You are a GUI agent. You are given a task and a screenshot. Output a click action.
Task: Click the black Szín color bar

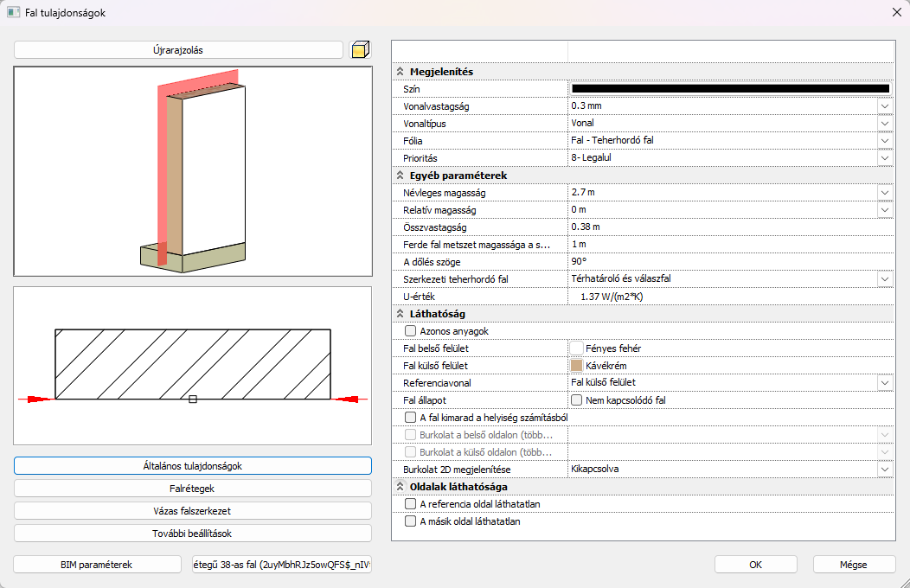tap(731, 89)
